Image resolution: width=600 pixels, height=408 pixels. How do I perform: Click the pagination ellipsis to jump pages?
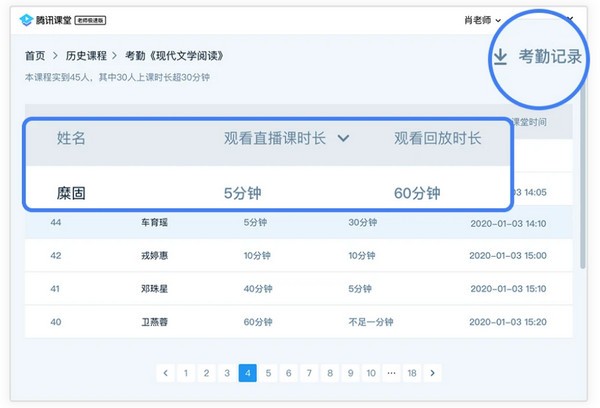[x=391, y=373]
